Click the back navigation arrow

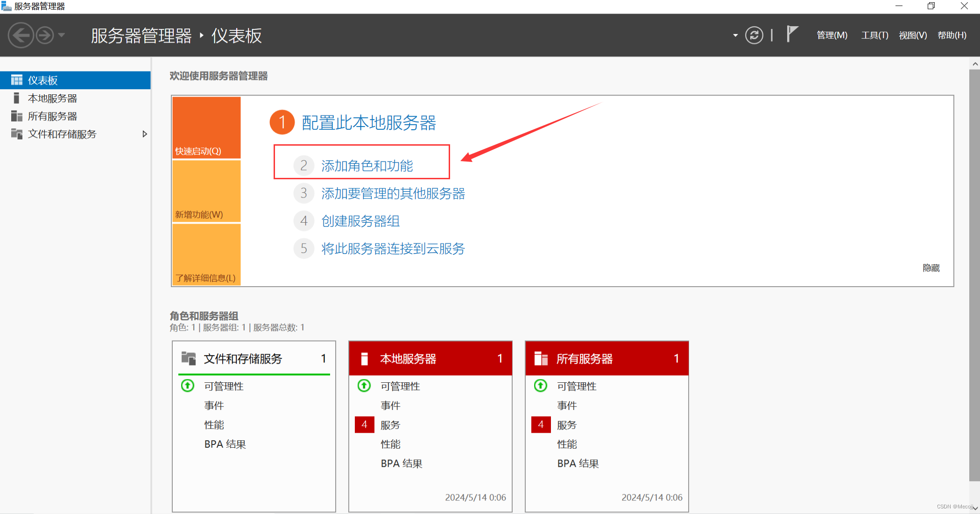[21, 35]
